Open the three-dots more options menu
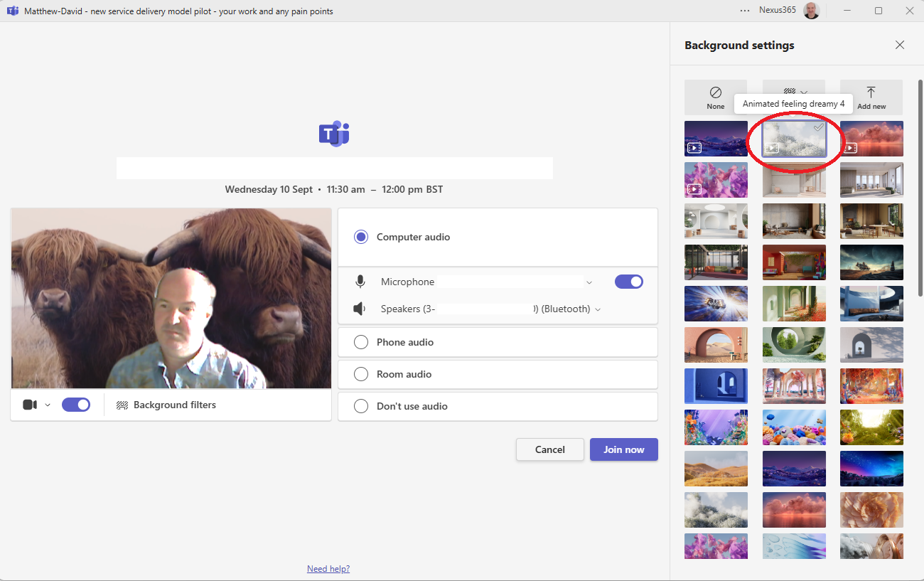This screenshot has width=924, height=581. pos(745,11)
